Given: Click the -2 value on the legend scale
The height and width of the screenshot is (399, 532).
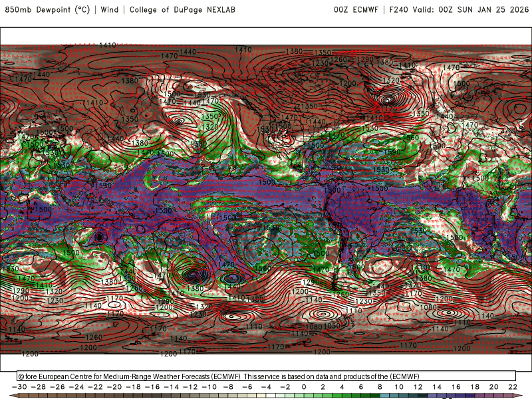Looking at the screenshot, I should [285, 387].
